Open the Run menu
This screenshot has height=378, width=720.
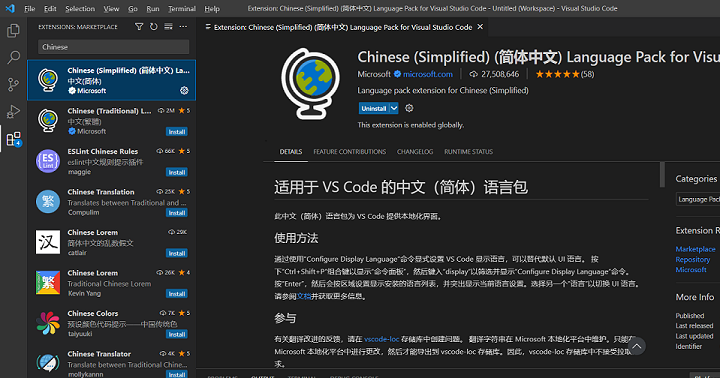pos(152,8)
